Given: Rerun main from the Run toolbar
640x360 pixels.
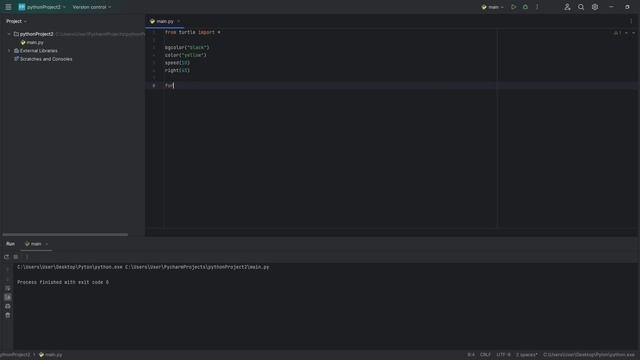Looking at the screenshot, I should pyautogui.click(x=6, y=257).
